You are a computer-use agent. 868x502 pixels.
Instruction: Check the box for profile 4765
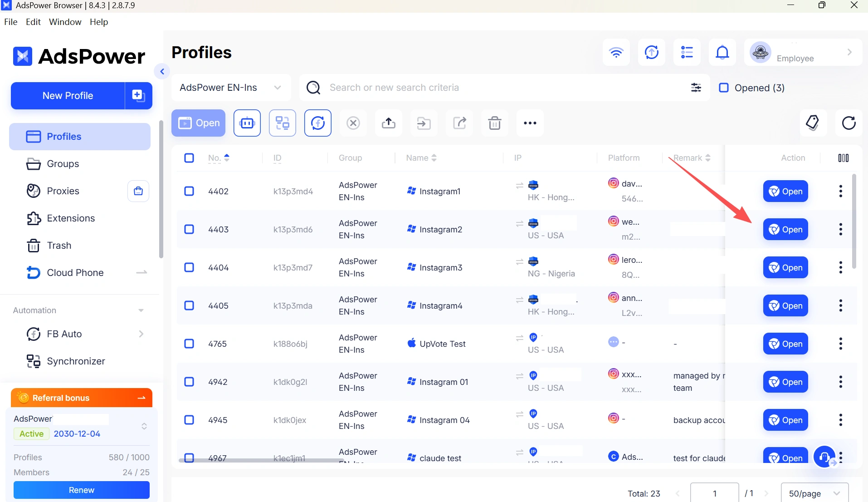pos(189,344)
